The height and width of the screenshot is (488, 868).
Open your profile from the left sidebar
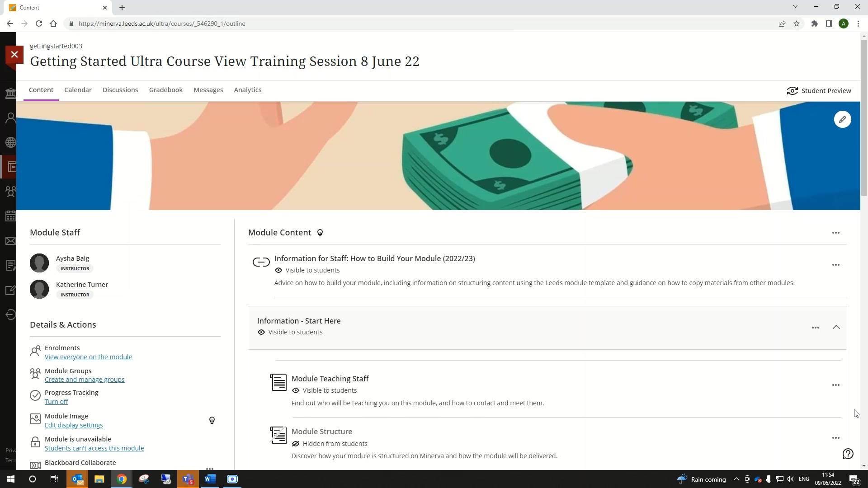(x=10, y=117)
